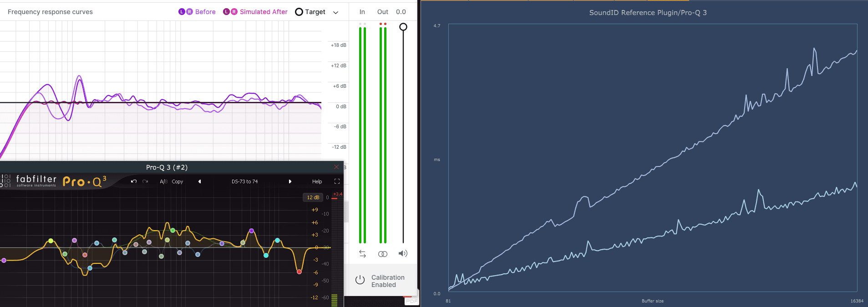Close the Pro-Q 3 (#2) window
The width and height of the screenshot is (868, 307).
point(336,167)
